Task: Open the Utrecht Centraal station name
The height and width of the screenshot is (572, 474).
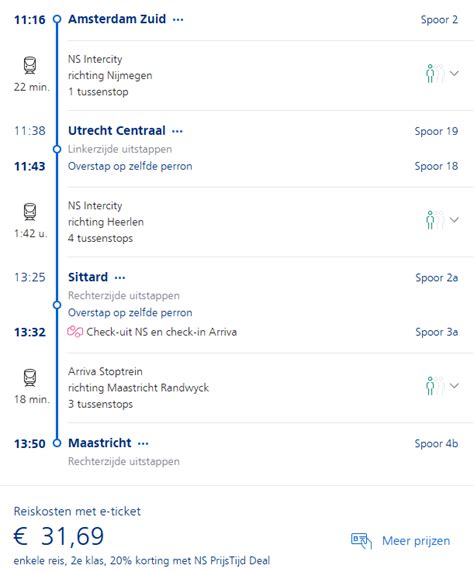Action: pos(117,131)
